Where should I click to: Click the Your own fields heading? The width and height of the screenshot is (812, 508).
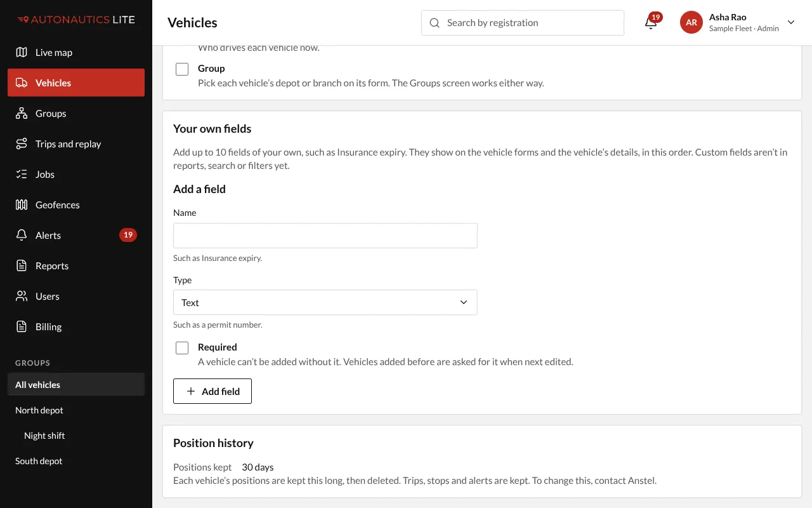tap(212, 129)
